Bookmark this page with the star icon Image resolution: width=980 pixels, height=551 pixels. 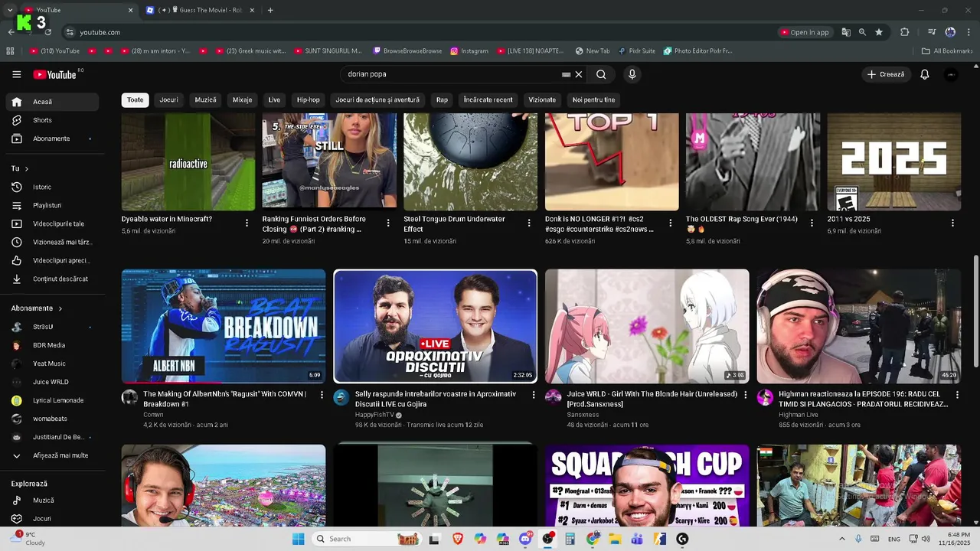[879, 32]
